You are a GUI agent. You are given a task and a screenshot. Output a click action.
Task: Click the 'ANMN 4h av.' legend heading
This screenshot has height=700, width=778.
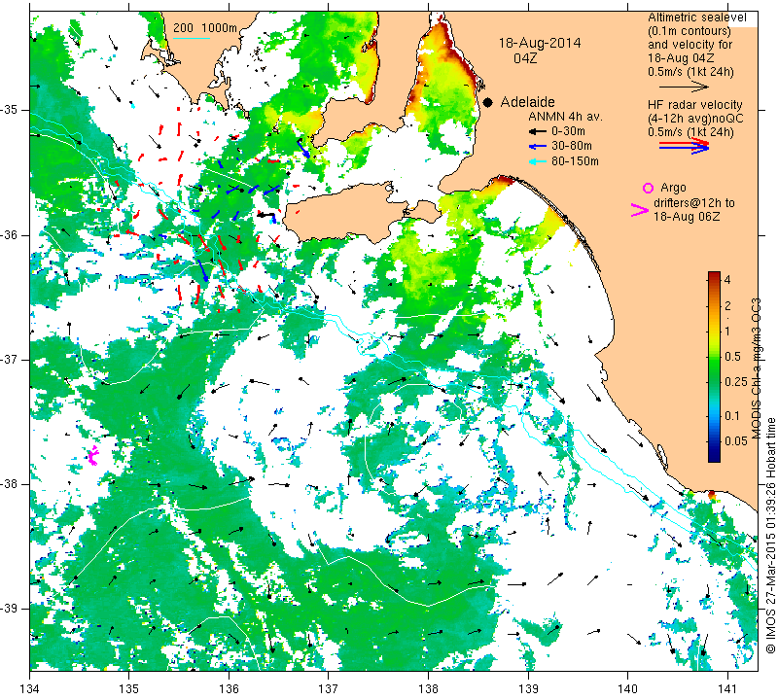point(565,117)
